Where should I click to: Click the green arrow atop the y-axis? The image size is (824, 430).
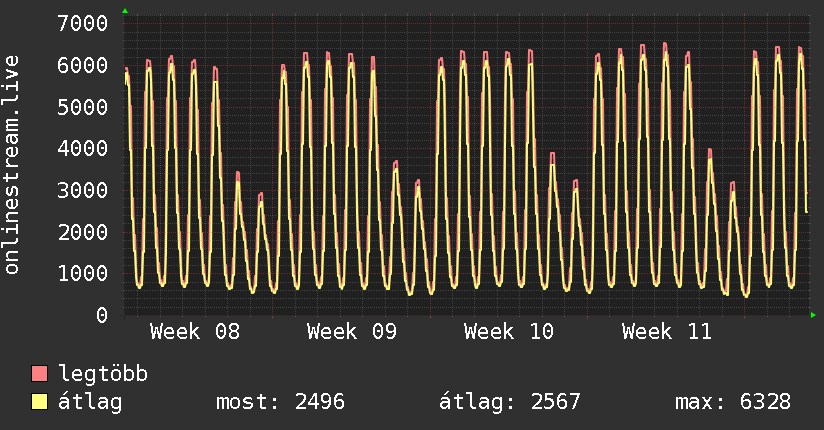(124, 11)
